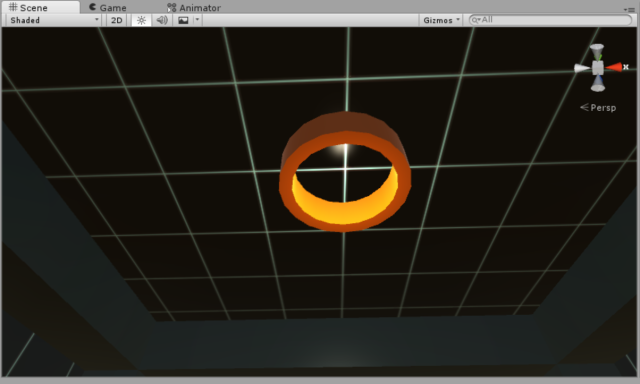Toggle 2D view mode
This screenshot has height=384, width=640.
click(117, 20)
